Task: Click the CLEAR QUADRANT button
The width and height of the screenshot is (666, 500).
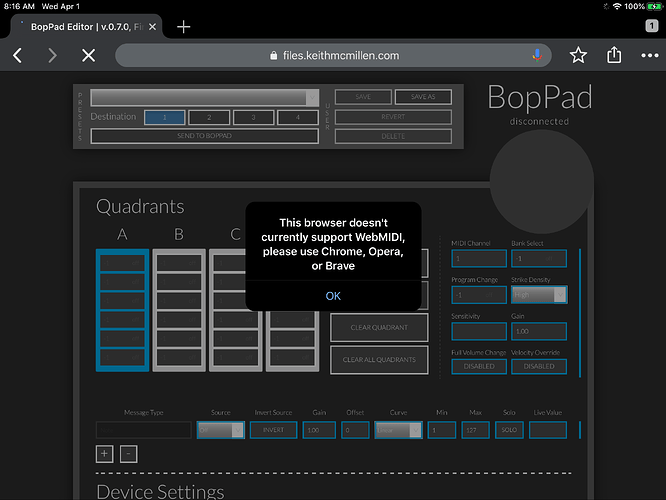Action: (379, 328)
